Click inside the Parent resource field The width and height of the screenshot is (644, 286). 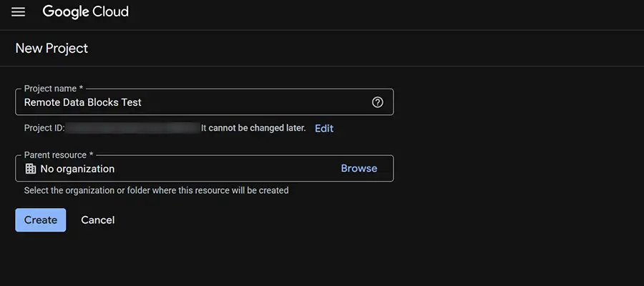pos(215,169)
